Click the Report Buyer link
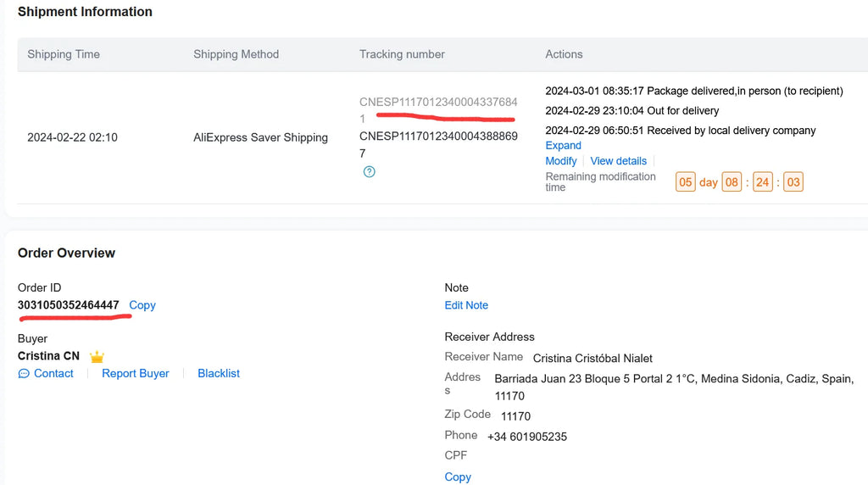Viewport: 868px width, 485px height. tap(136, 374)
